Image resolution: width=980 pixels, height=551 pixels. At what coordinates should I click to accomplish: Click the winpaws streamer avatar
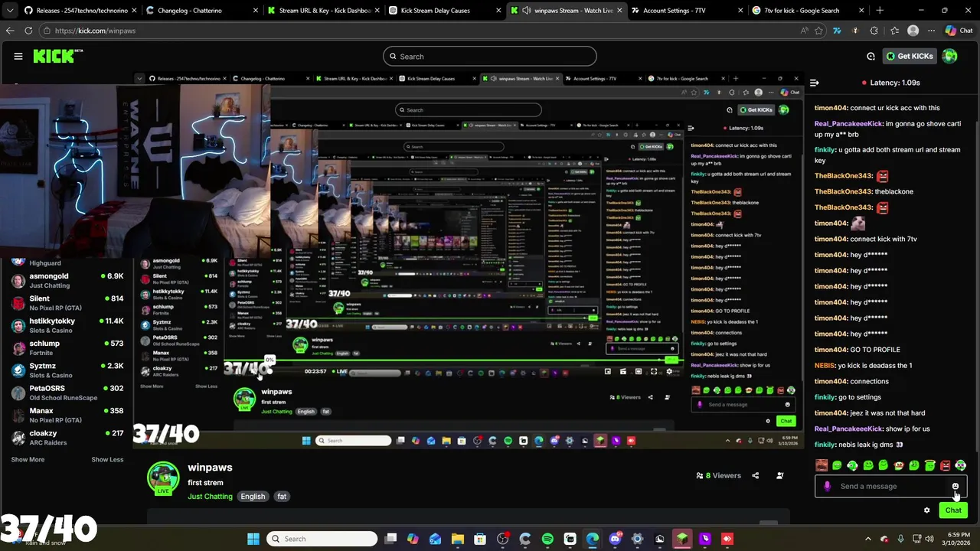163,478
